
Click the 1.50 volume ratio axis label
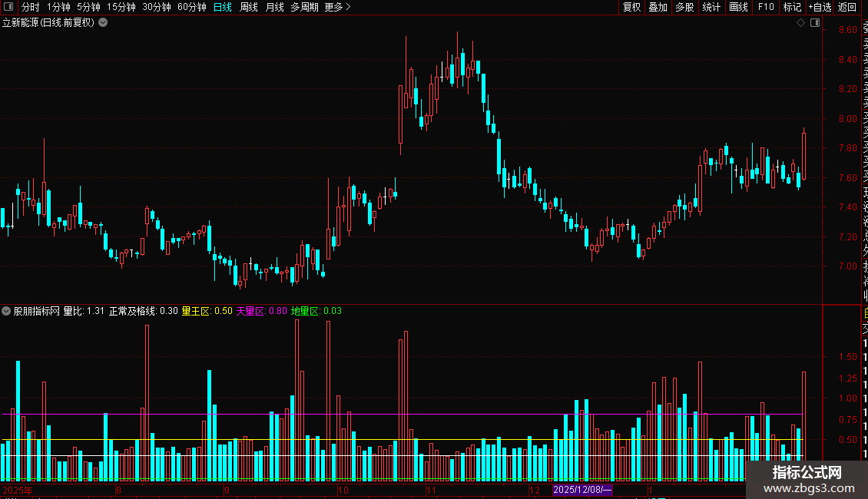847,357
